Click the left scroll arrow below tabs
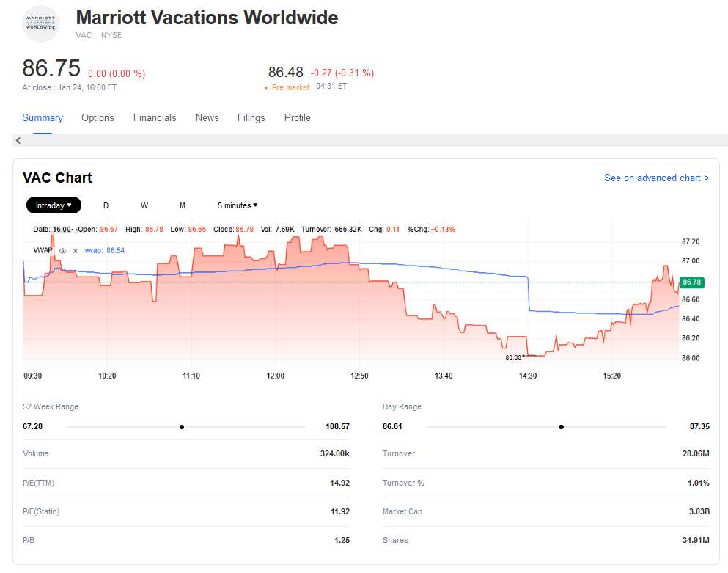The width and height of the screenshot is (728, 573). click(18, 141)
